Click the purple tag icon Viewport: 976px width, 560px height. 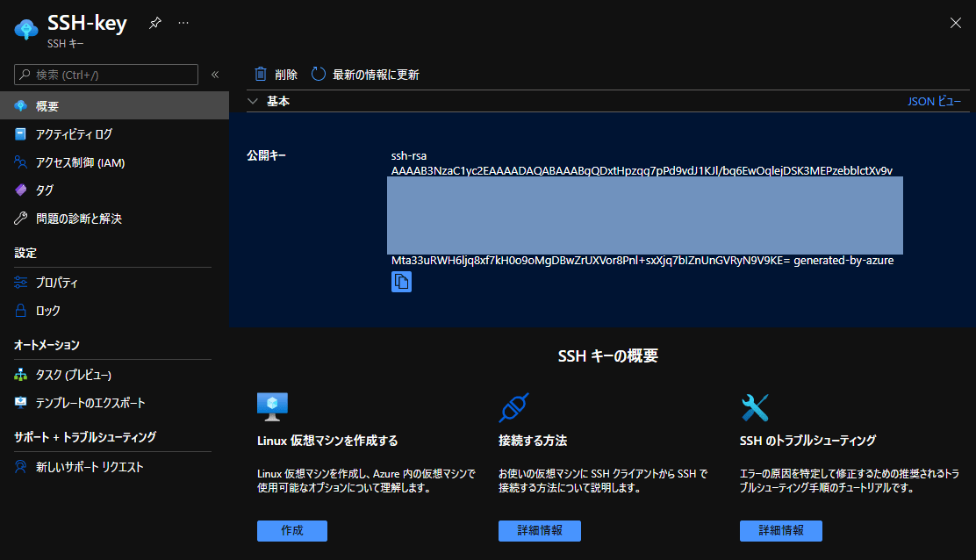pyautogui.click(x=20, y=190)
